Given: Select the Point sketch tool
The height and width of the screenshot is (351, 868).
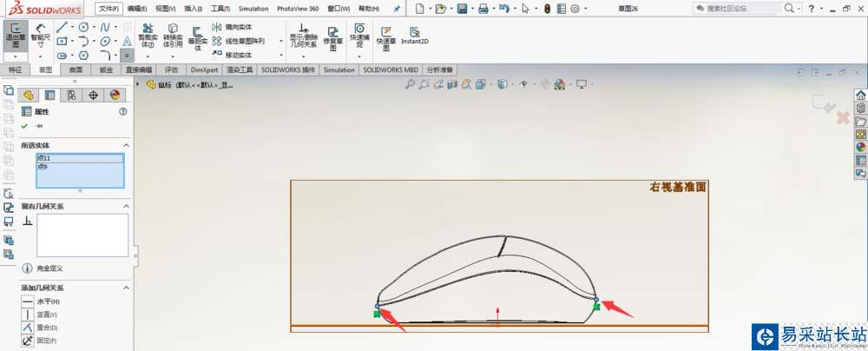Looking at the screenshot, I should coord(127,56).
